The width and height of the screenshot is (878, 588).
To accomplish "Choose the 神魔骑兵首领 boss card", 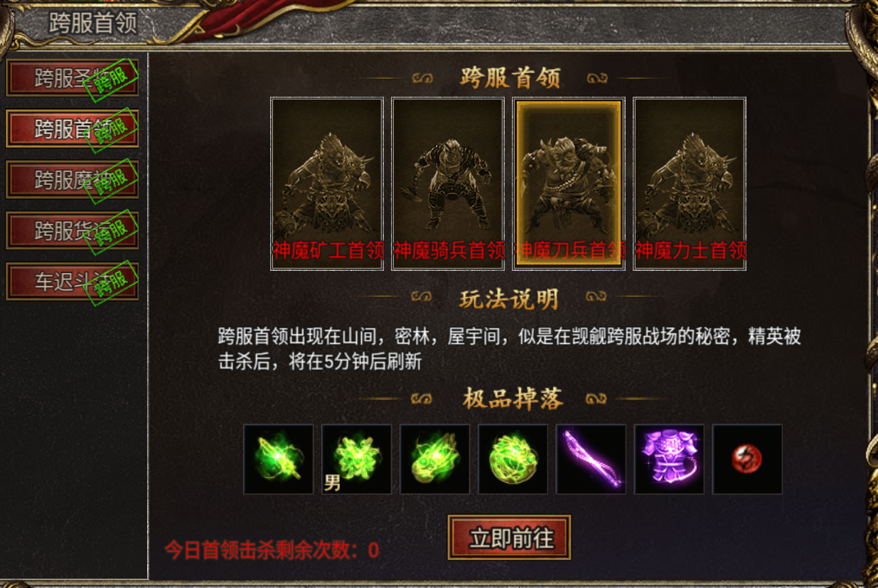I will pyautogui.click(x=448, y=183).
